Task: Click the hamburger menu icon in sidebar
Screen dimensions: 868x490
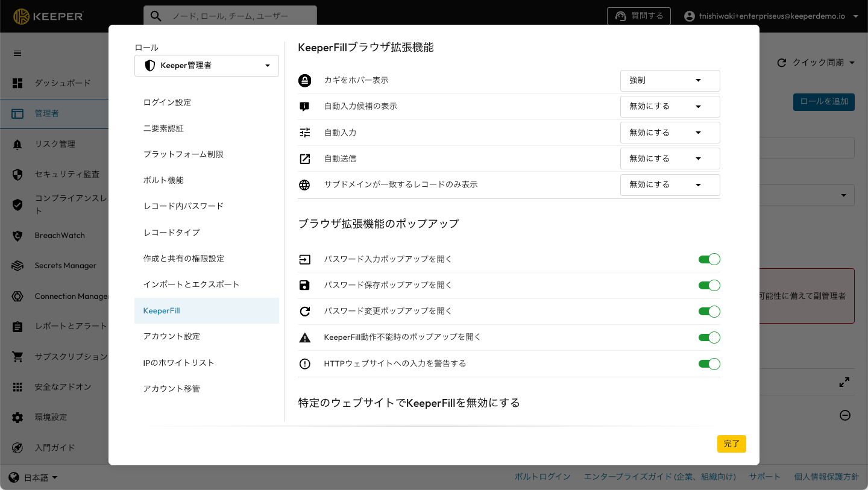Action: pyautogui.click(x=17, y=53)
